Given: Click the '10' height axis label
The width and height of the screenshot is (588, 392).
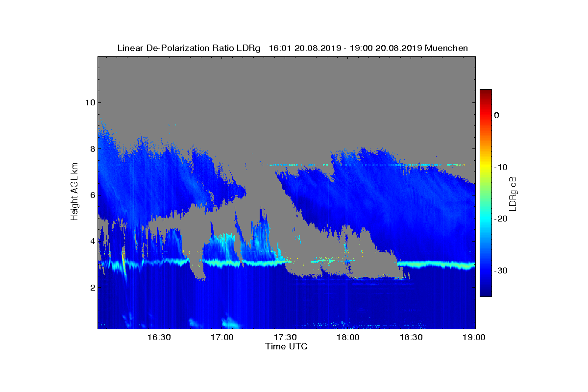Looking at the screenshot, I should (90, 102).
